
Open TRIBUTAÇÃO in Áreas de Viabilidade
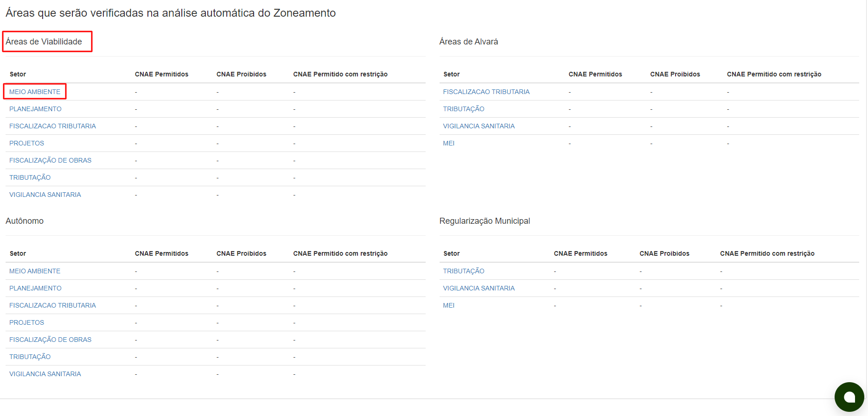[x=30, y=177]
